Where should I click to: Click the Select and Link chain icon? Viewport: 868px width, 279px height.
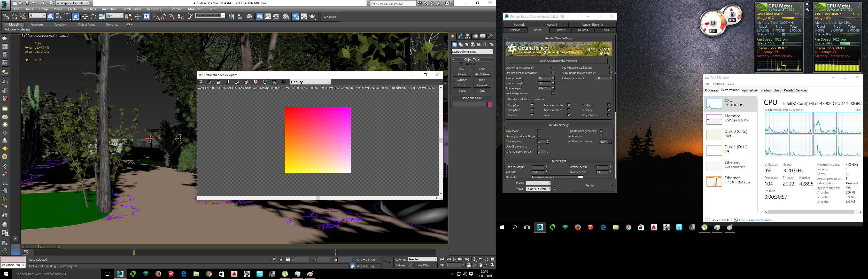[6, 17]
